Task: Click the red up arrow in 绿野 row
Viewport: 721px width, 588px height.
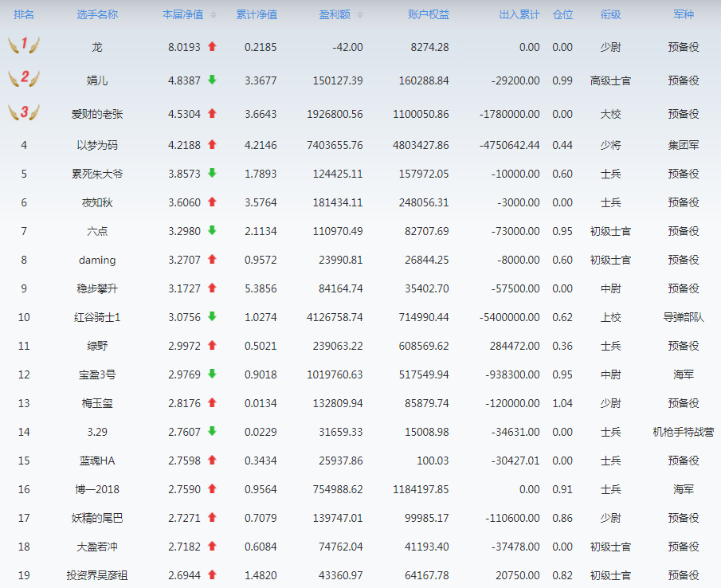Action: click(x=212, y=345)
